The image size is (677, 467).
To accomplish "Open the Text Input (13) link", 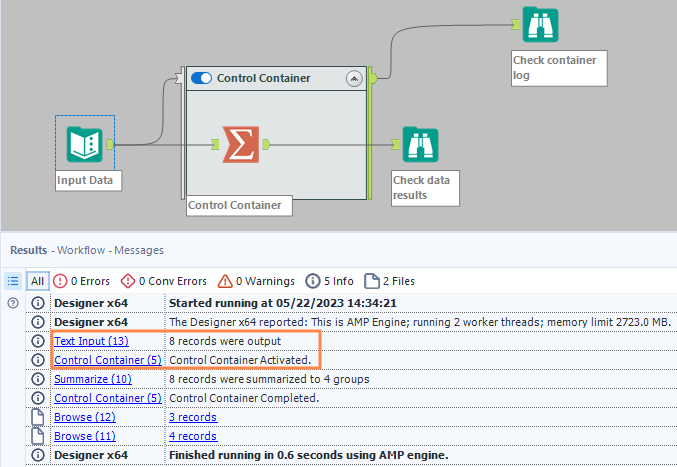I will click(x=91, y=341).
